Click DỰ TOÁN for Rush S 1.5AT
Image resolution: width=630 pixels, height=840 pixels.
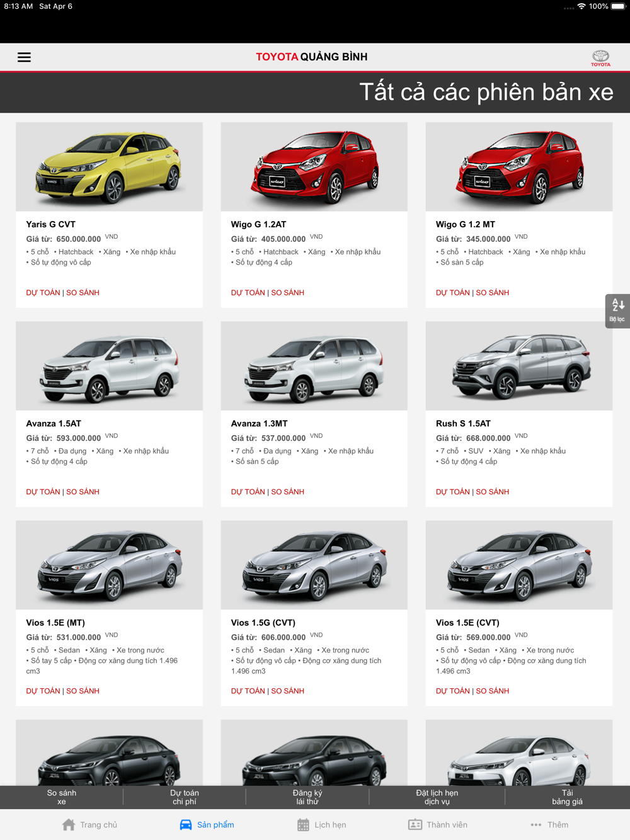click(453, 492)
